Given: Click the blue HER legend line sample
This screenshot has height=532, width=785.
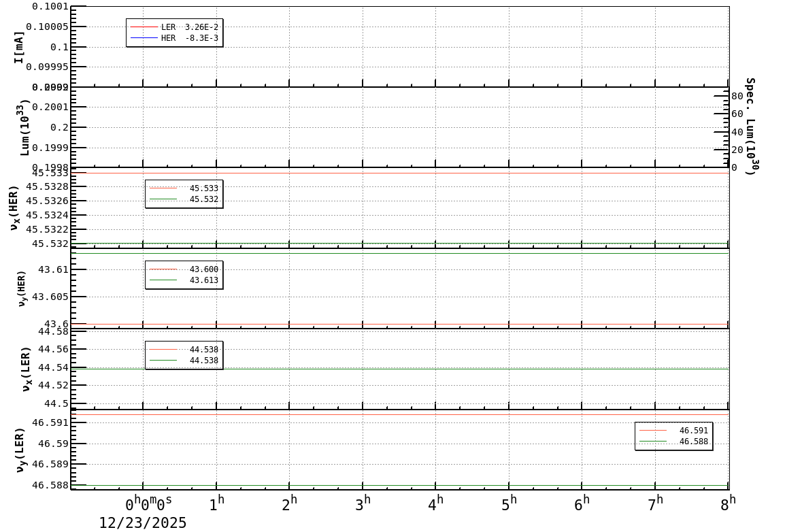Looking at the screenshot, I should [x=144, y=37].
